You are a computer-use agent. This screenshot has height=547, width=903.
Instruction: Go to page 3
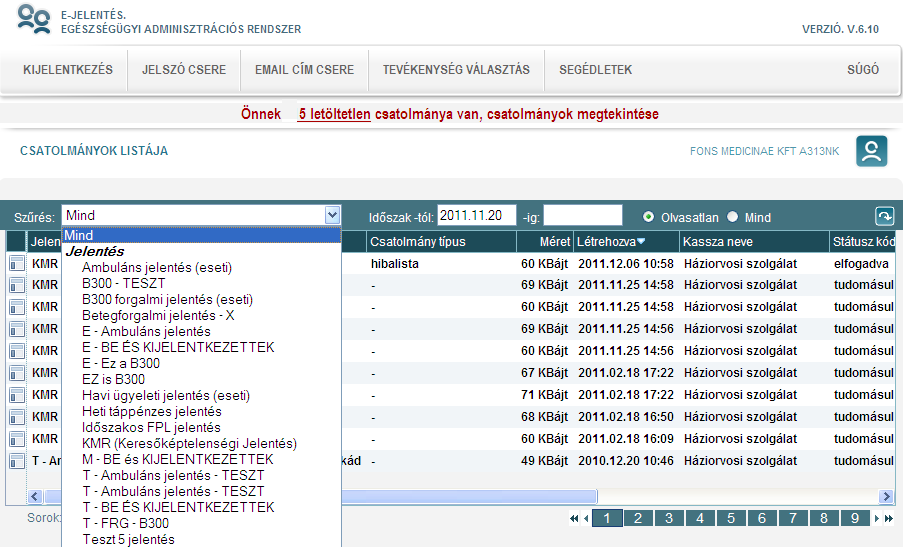pos(669,518)
